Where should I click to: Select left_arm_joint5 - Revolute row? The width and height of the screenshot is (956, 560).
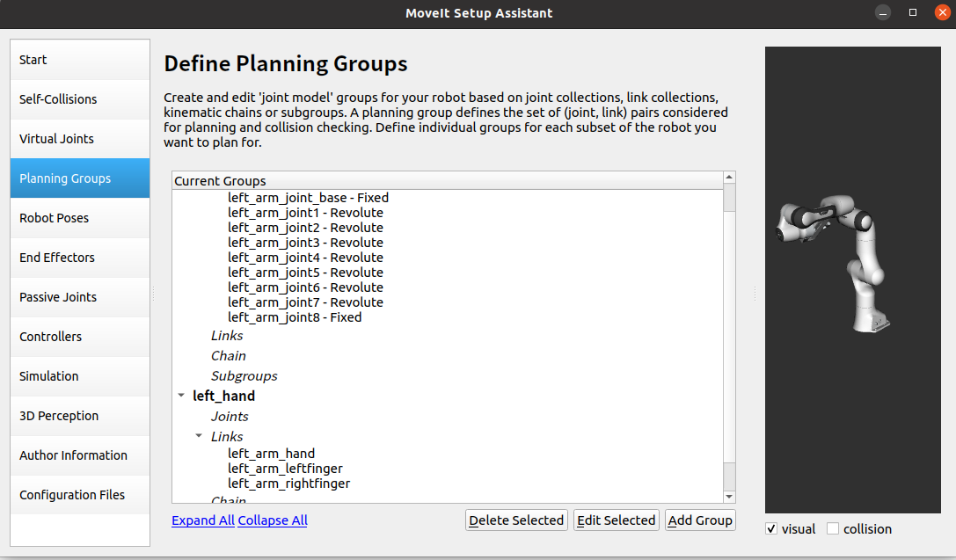(305, 273)
